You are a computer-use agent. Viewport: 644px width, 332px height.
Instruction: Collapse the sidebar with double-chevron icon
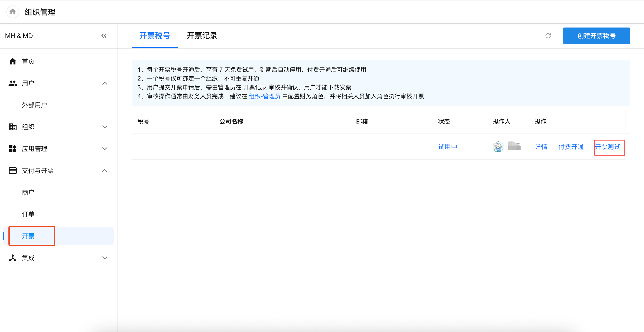click(104, 36)
